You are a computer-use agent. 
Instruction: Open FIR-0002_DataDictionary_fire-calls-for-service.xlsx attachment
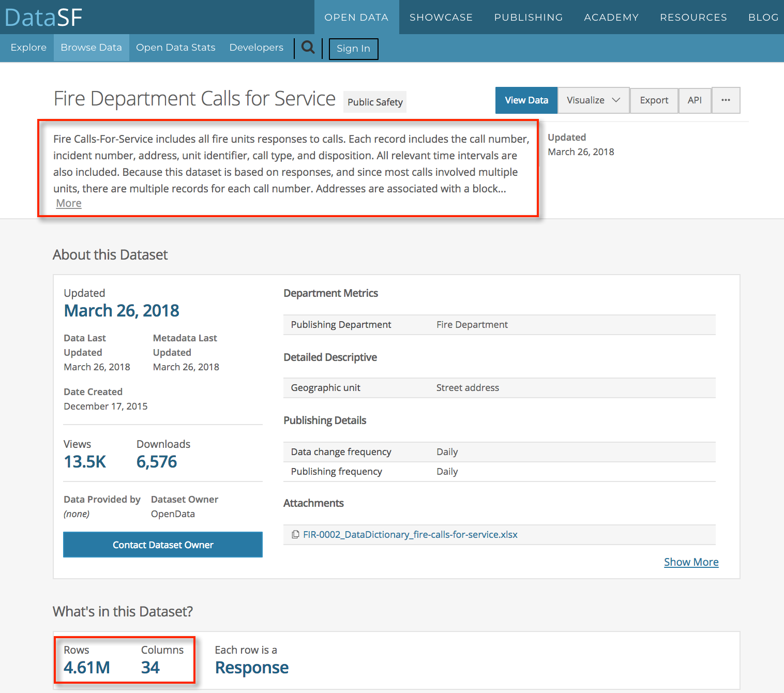(410, 534)
